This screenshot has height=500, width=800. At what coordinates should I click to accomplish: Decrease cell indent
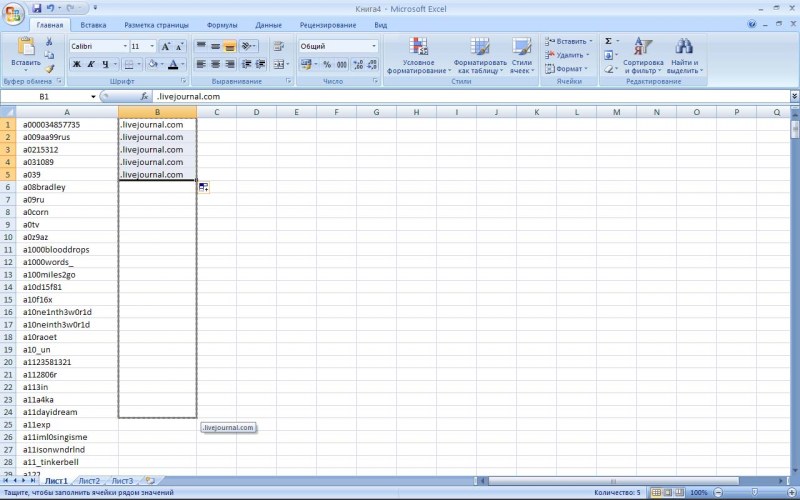(246, 64)
